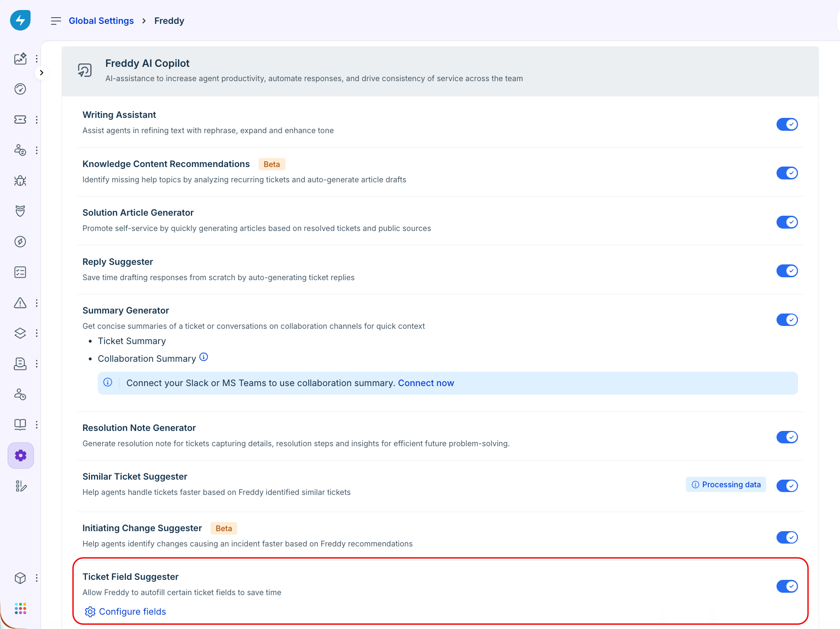
Task: Click the Reply Suggester title
Action: click(118, 262)
